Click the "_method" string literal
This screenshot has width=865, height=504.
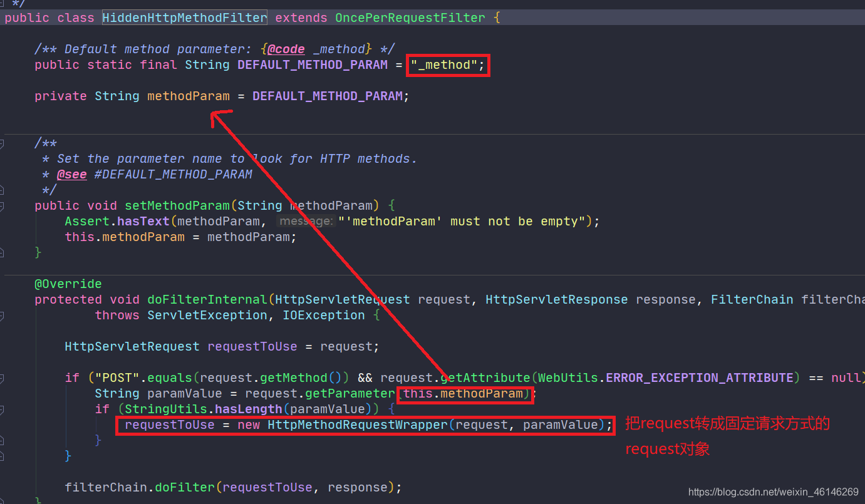(x=444, y=64)
